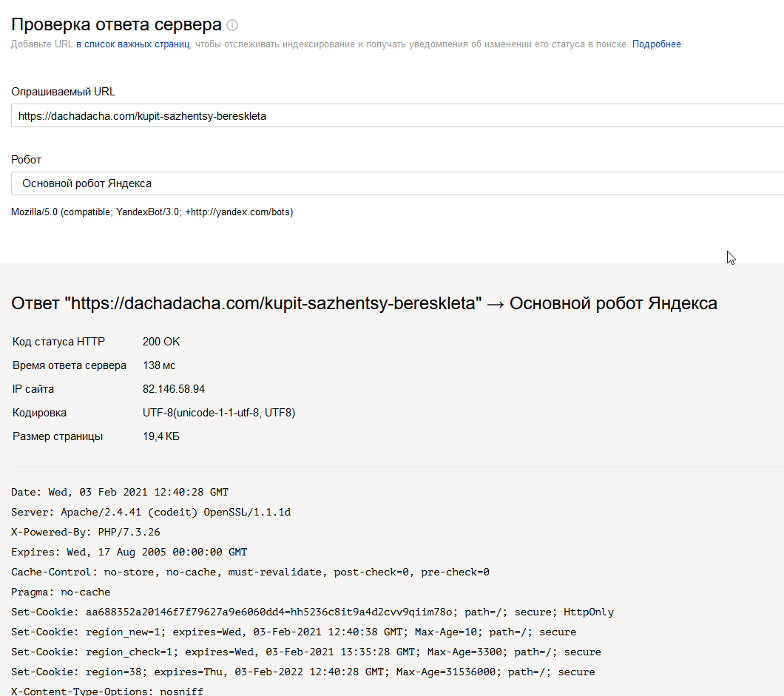Click the "200 OK" HTTP status value
The width and height of the screenshot is (784, 696).
point(161,342)
